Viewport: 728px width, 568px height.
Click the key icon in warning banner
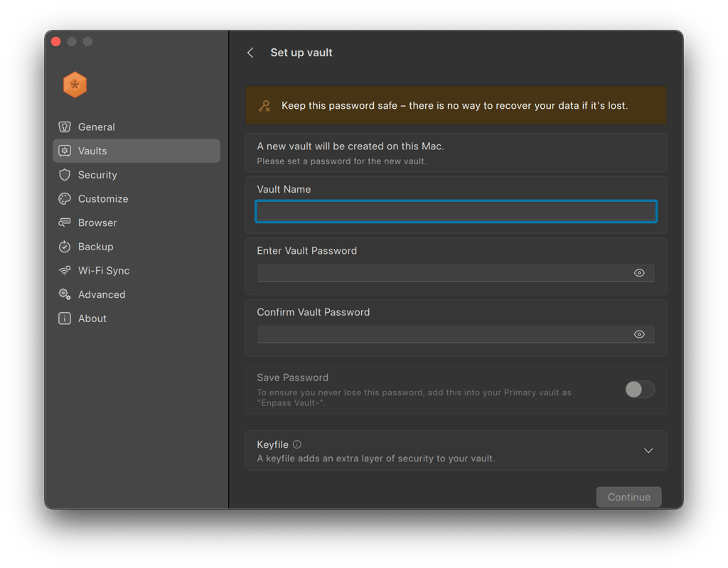(264, 106)
